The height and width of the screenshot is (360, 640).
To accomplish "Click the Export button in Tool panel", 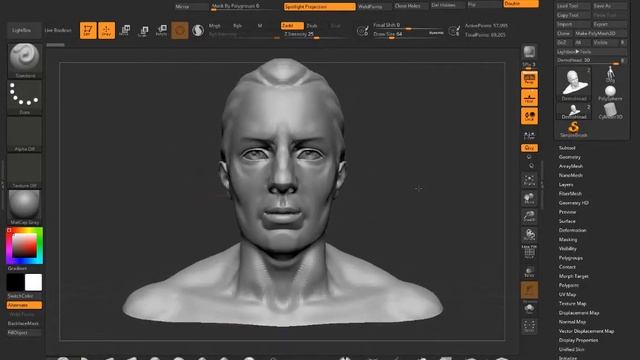I will coord(609,24).
